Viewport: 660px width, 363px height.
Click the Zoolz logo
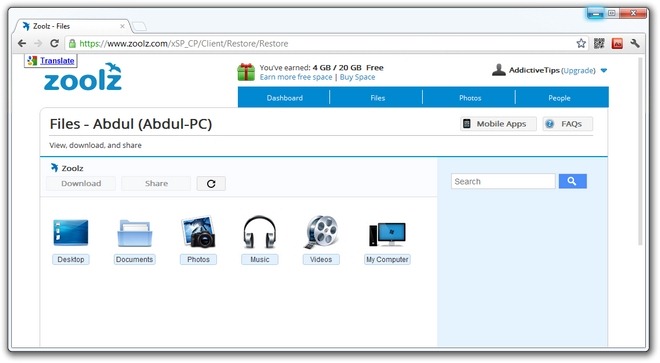[x=83, y=77]
